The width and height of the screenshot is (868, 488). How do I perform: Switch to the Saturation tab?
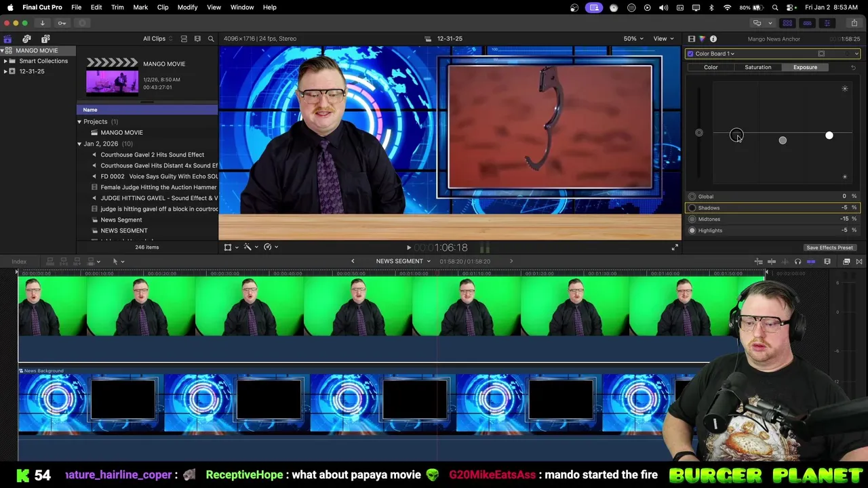pos(757,67)
